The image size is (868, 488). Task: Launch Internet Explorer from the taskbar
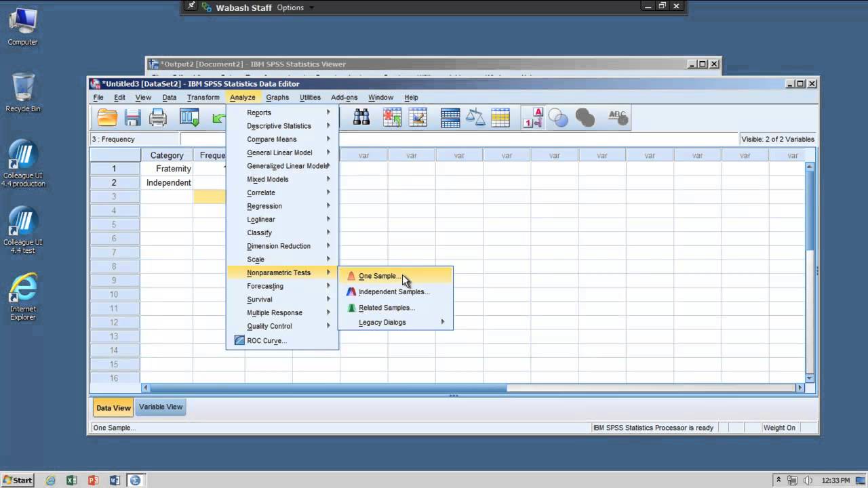pyautogui.click(x=51, y=481)
